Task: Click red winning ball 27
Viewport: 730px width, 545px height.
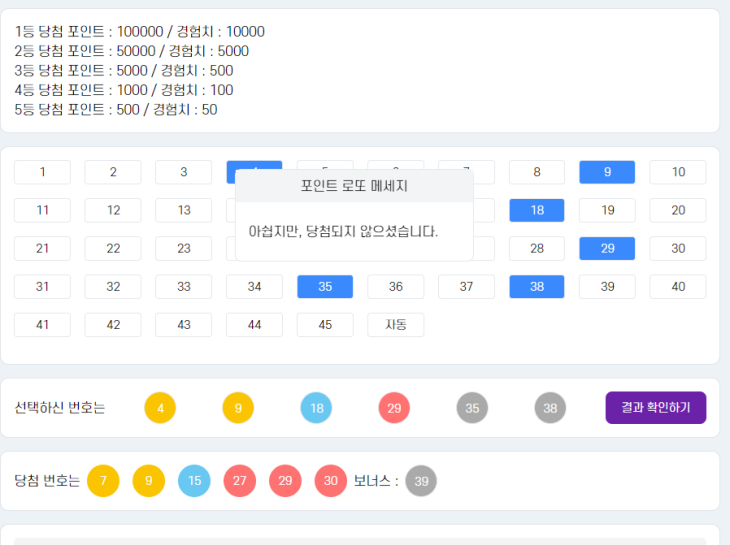Action: (x=240, y=481)
